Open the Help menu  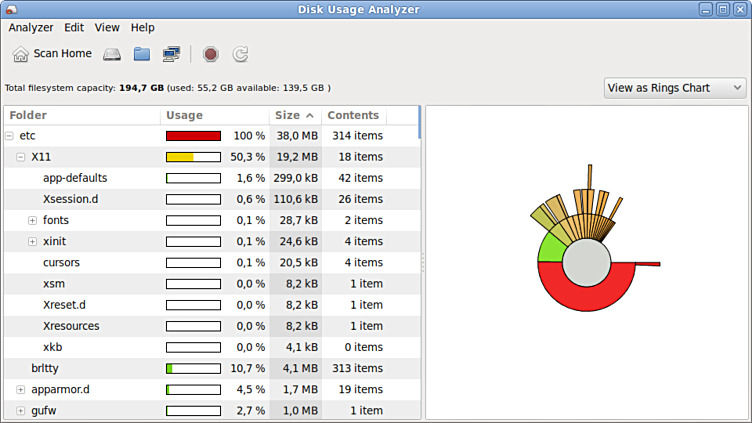142,28
